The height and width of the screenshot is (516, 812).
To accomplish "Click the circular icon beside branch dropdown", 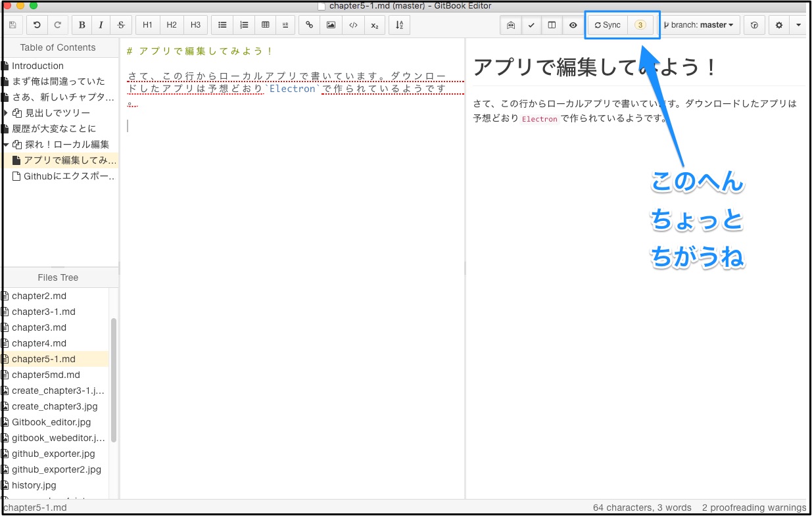I will (x=754, y=25).
